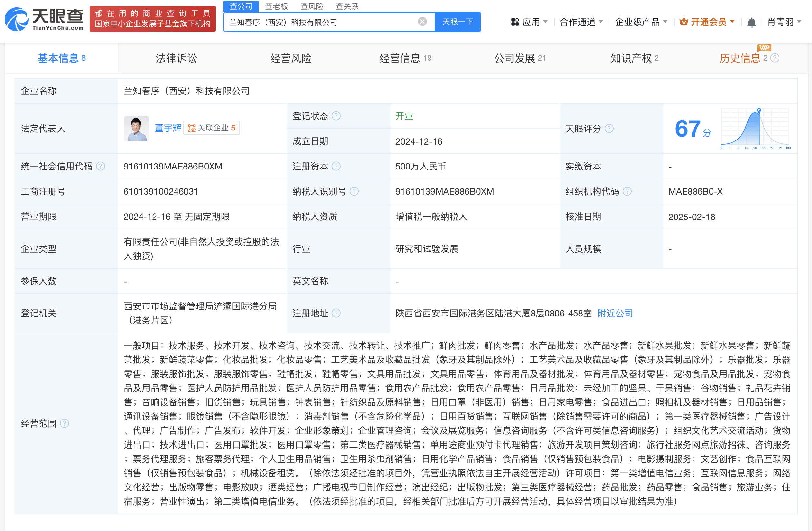The width and height of the screenshot is (812, 531).
Task: Open the notification bell
Action: coord(751,23)
